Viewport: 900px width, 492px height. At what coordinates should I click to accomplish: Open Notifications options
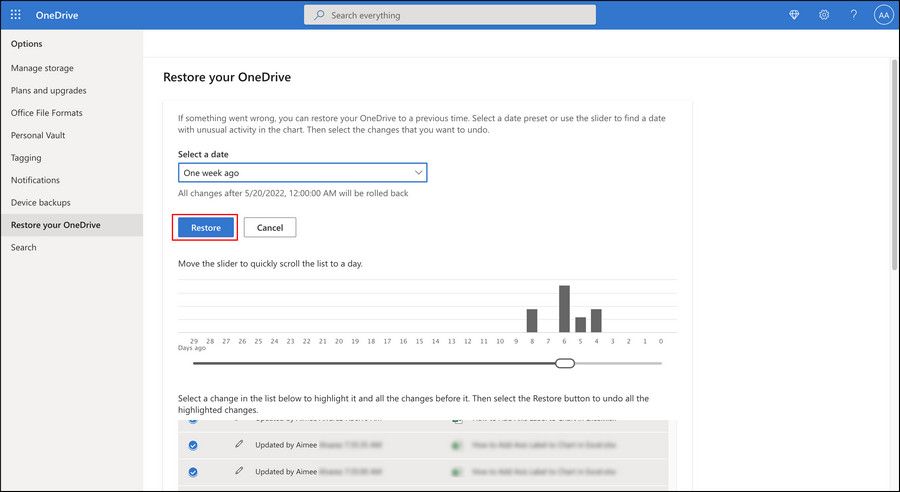[x=35, y=180]
